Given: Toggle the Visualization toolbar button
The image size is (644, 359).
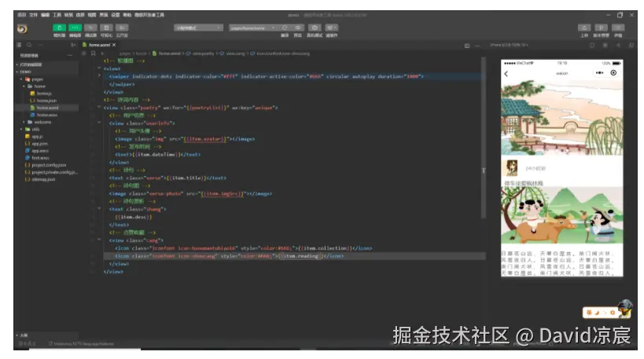Looking at the screenshot, I should (106, 27).
